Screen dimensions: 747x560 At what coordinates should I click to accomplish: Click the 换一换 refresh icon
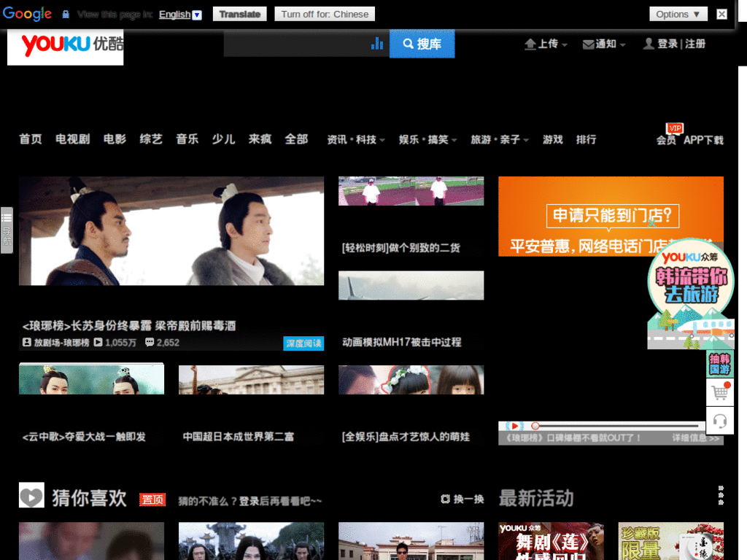pyautogui.click(x=445, y=499)
